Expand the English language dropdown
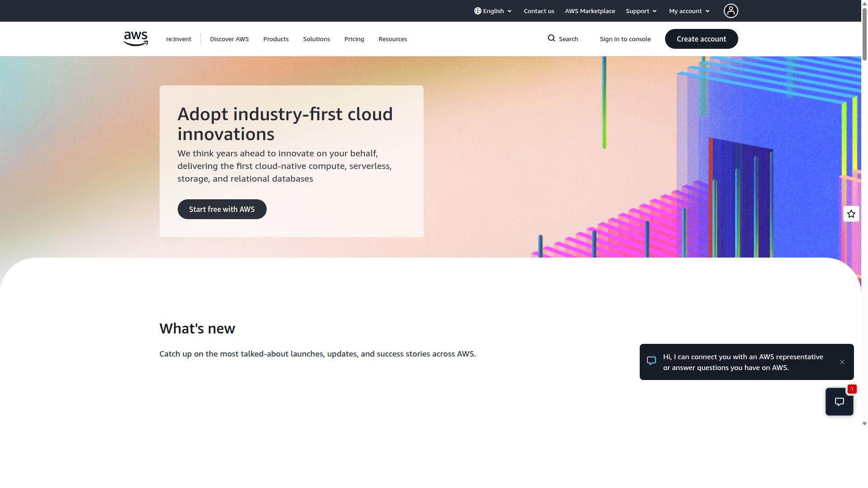Viewport: 868px width, 488px height. click(x=493, y=11)
